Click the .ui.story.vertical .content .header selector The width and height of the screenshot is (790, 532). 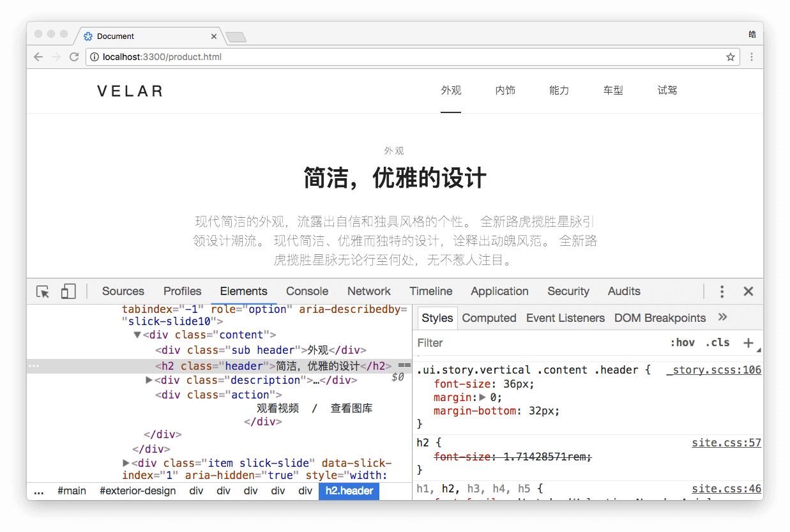pyautogui.click(x=527, y=370)
